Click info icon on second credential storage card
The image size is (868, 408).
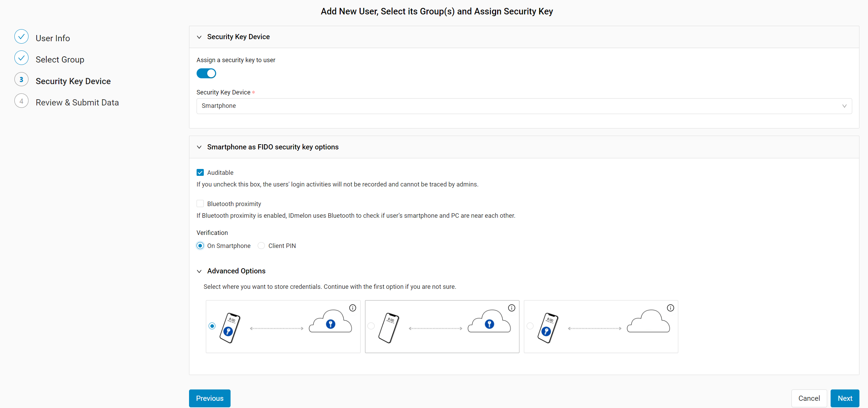click(511, 308)
